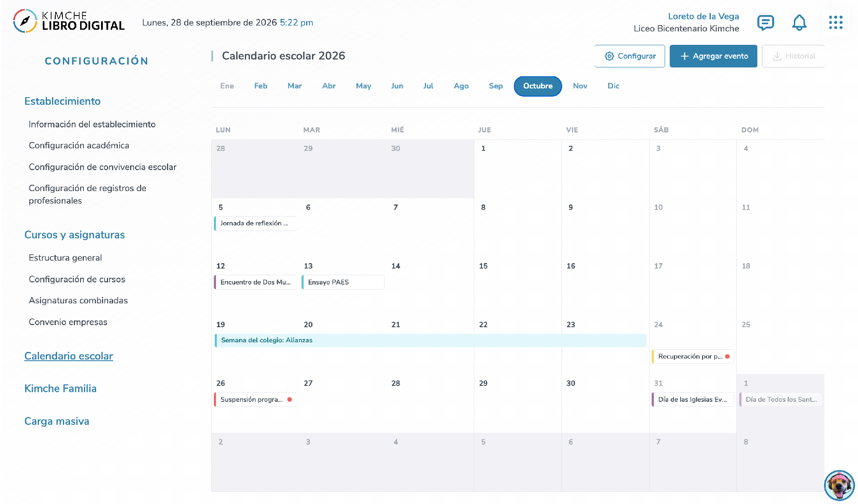Switch to the Ago month tab

pos(461,86)
